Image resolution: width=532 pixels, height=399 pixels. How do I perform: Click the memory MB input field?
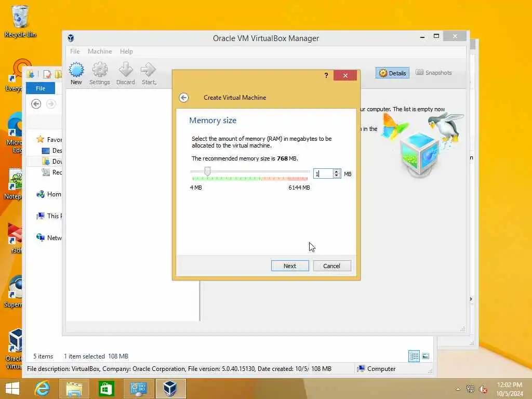pos(323,174)
